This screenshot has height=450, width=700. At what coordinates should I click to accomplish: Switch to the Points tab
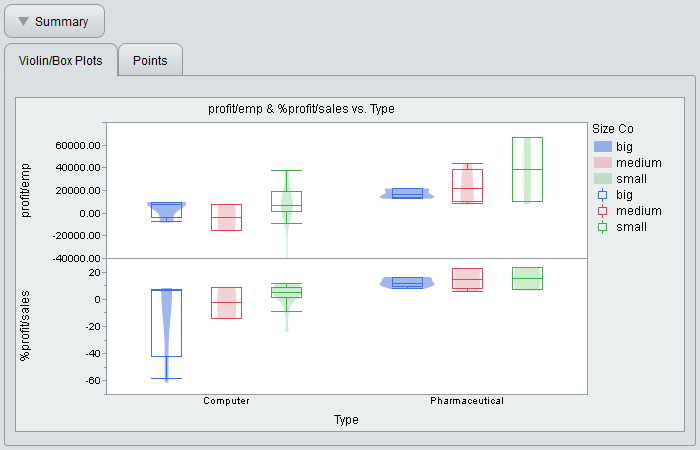pyautogui.click(x=150, y=60)
